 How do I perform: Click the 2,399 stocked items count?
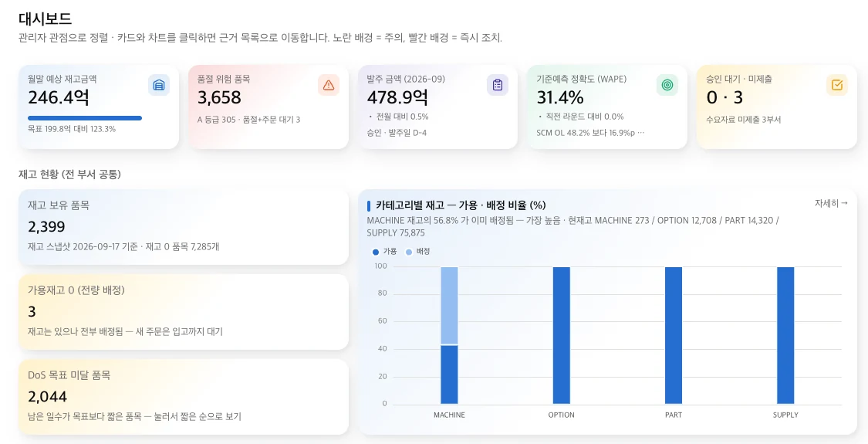pos(46,227)
